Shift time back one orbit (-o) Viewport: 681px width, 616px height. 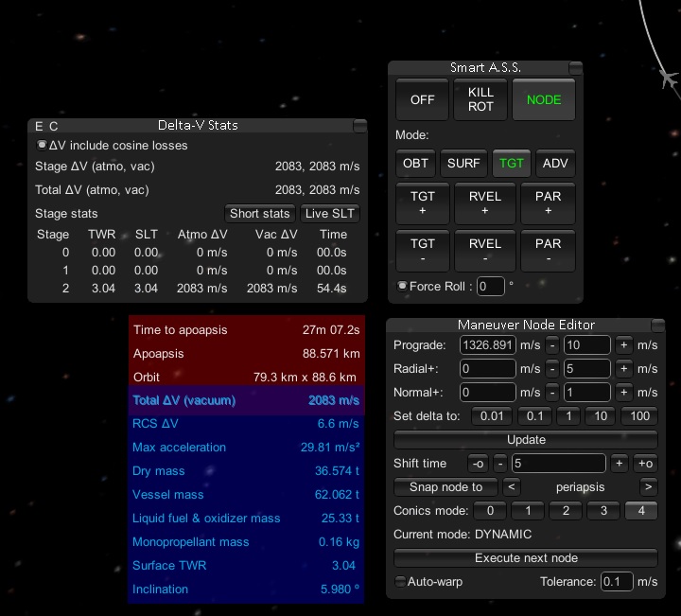(479, 464)
